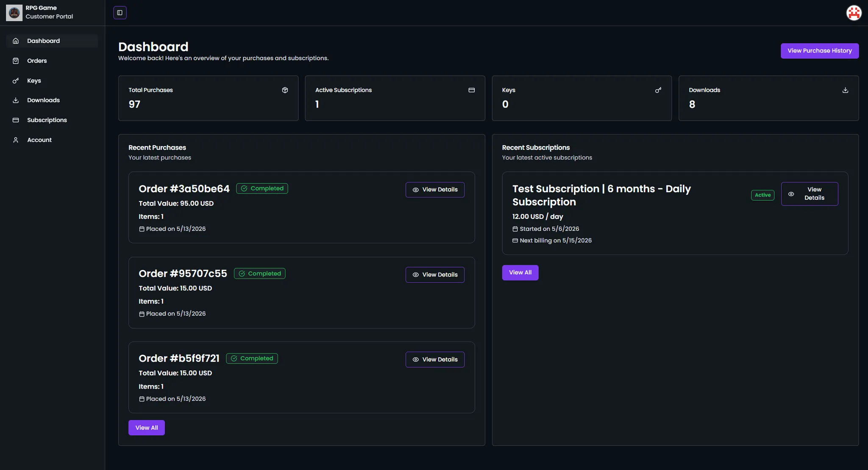Click the download icon in Downloads card
Screen dimensions: 868x470
(845, 90)
